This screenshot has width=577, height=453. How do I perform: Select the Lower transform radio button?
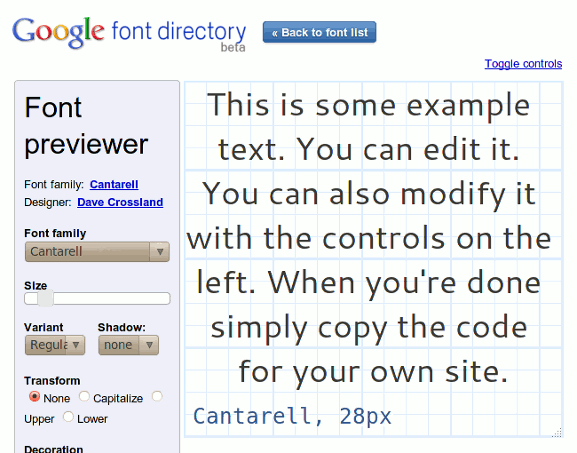[x=68, y=417]
